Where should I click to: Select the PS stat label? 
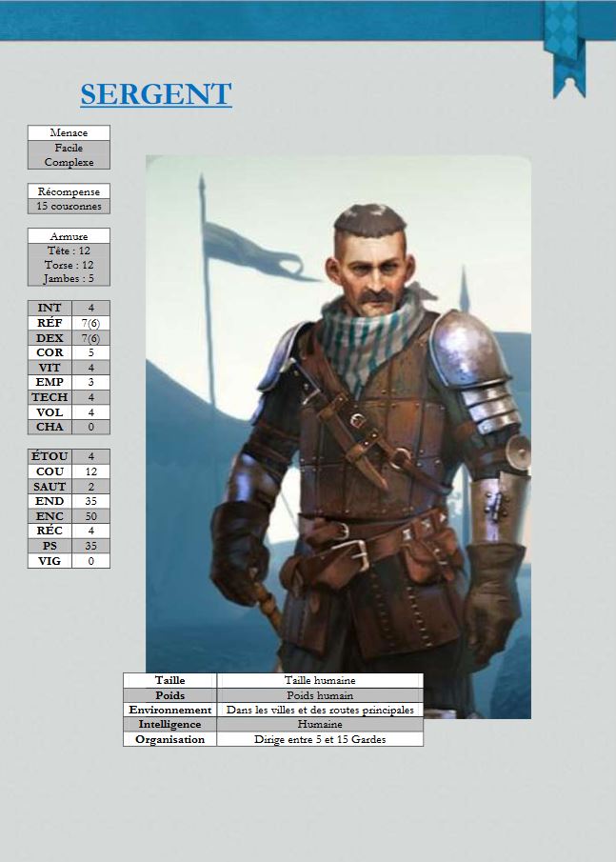coord(50,546)
